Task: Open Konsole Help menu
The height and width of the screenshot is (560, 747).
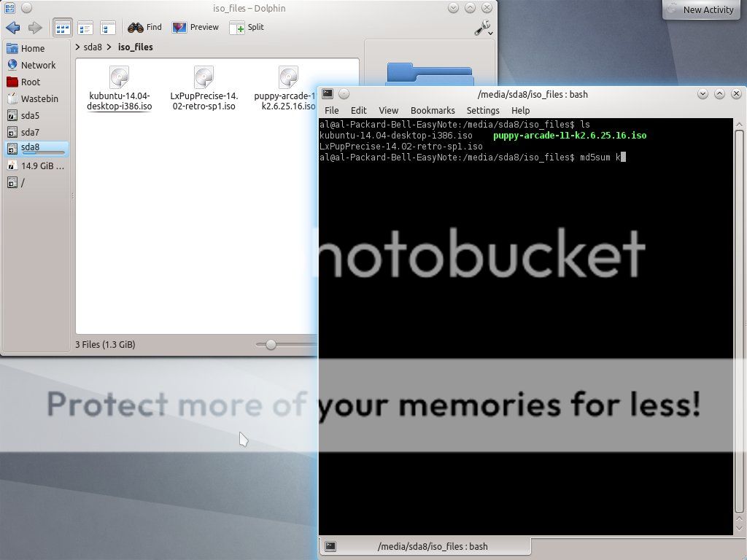Action: [520, 111]
